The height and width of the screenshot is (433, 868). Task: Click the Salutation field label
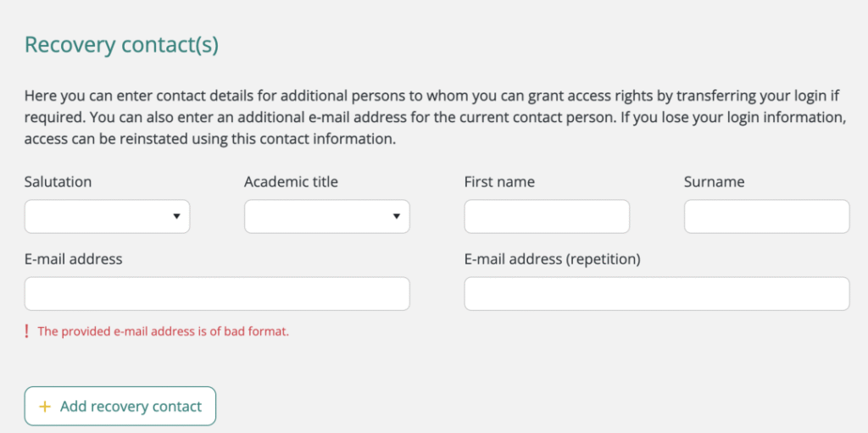click(x=58, y=182)
